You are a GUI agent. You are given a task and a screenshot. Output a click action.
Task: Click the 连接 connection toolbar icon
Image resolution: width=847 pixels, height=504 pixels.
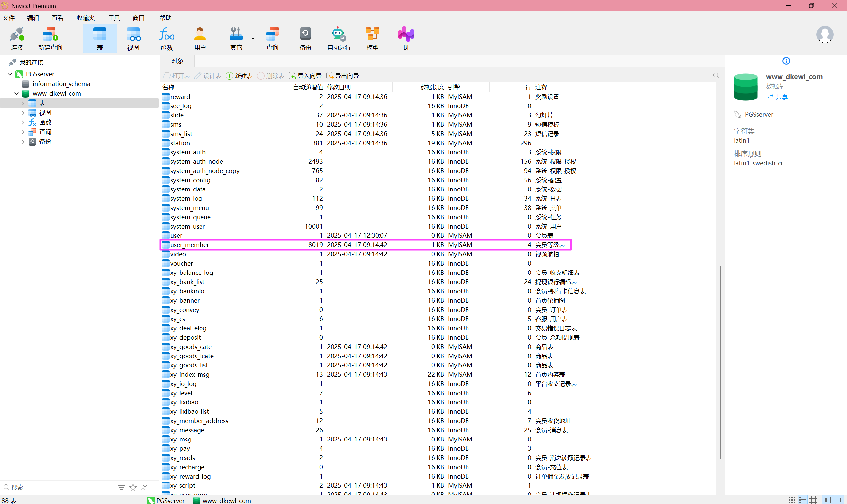pos(17,39)
